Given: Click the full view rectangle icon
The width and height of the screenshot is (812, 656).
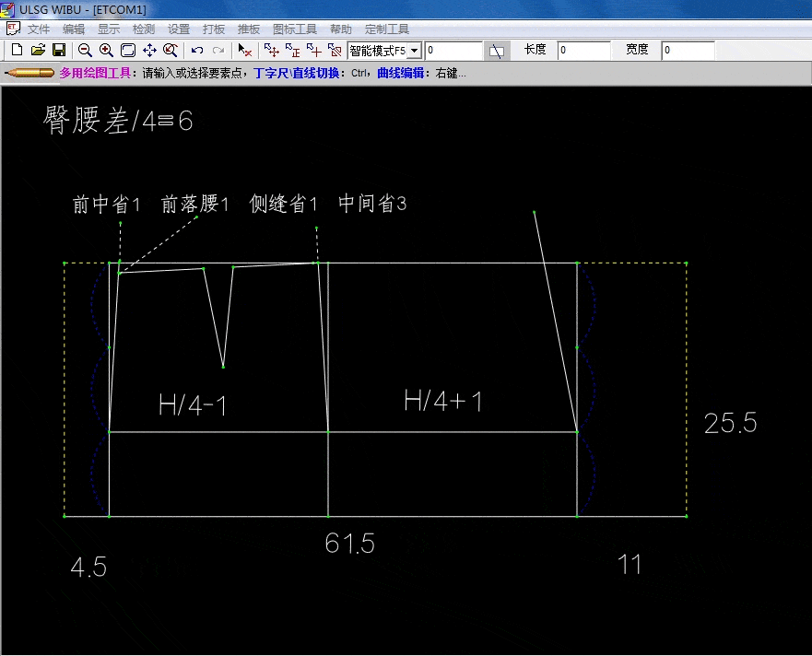Looking at the screenshot, I should pos(128,50).
